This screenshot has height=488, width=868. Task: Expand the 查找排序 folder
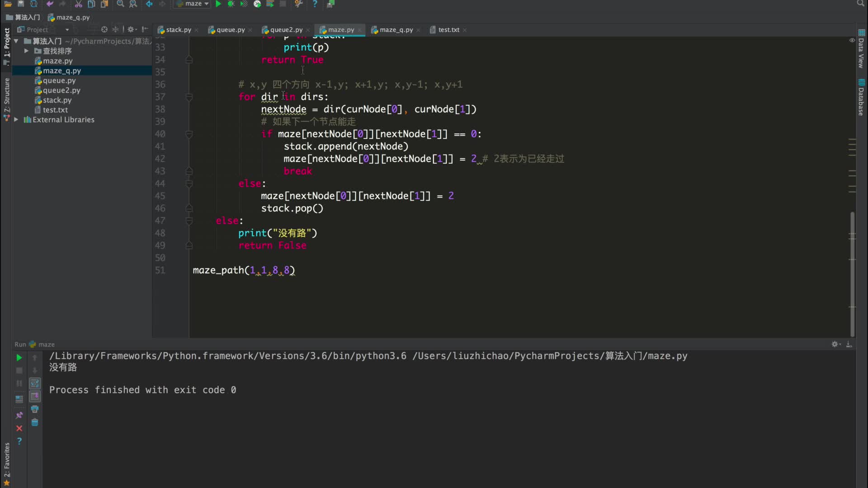pos(26,51)
